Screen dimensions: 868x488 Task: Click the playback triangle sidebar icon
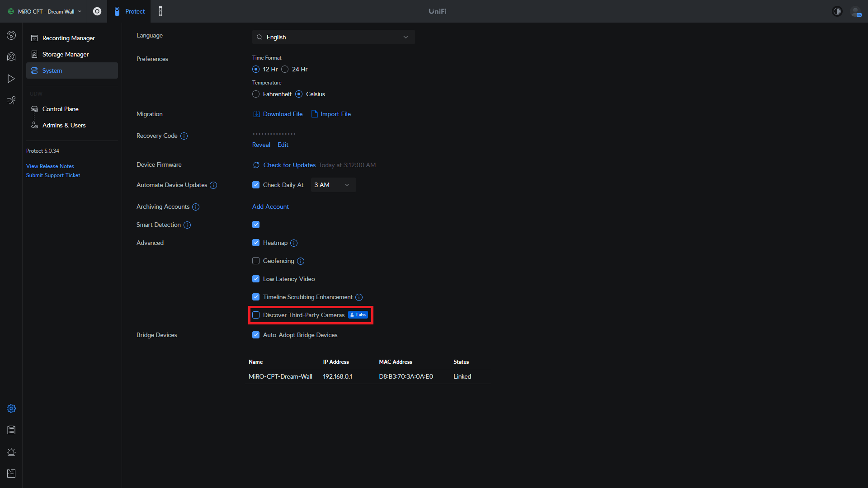(11, 79)
